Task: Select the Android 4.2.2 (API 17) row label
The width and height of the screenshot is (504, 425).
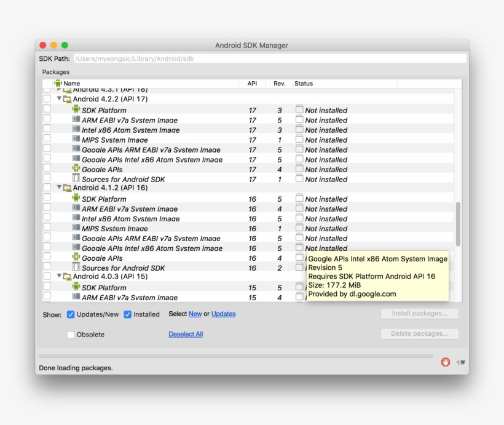Action: 110,99
